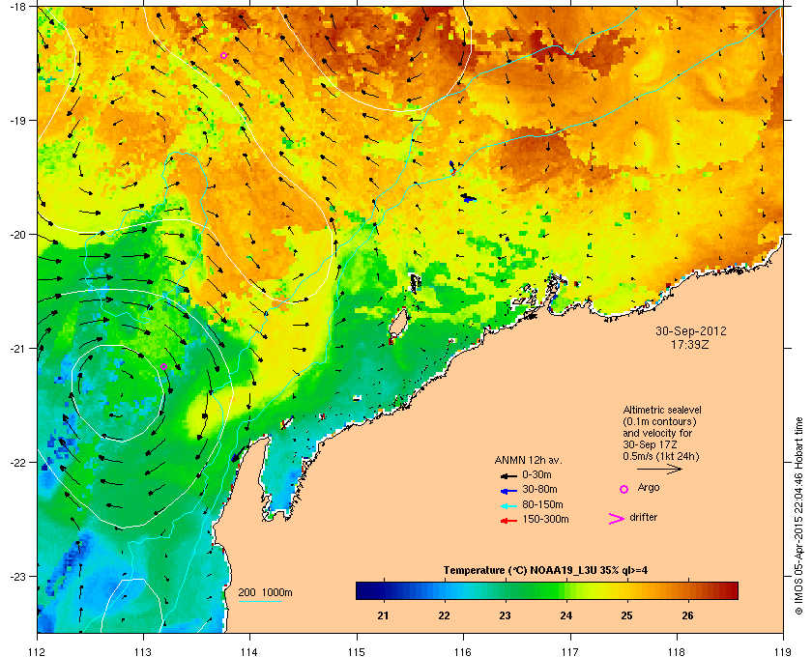Click the blue ANMN mooring arrow near 116 east
812x657 pixels.
click(469, 199)
